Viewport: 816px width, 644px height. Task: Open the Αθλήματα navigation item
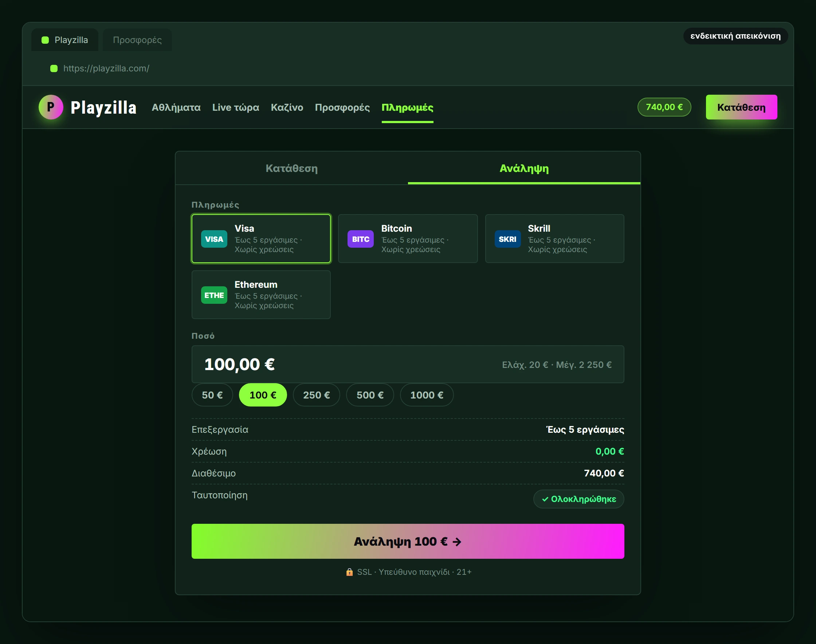(x=176, y=107)
